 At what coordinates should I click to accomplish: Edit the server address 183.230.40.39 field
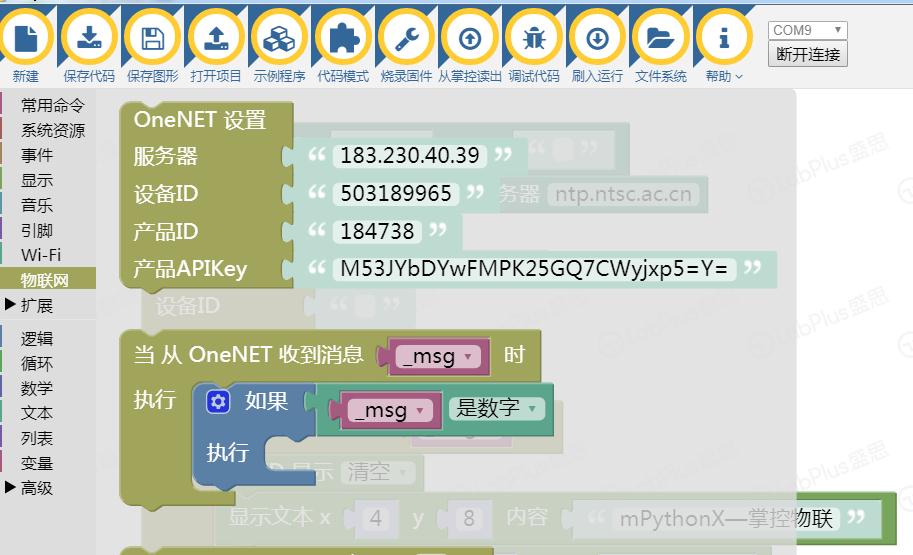(x=409, y=155)
